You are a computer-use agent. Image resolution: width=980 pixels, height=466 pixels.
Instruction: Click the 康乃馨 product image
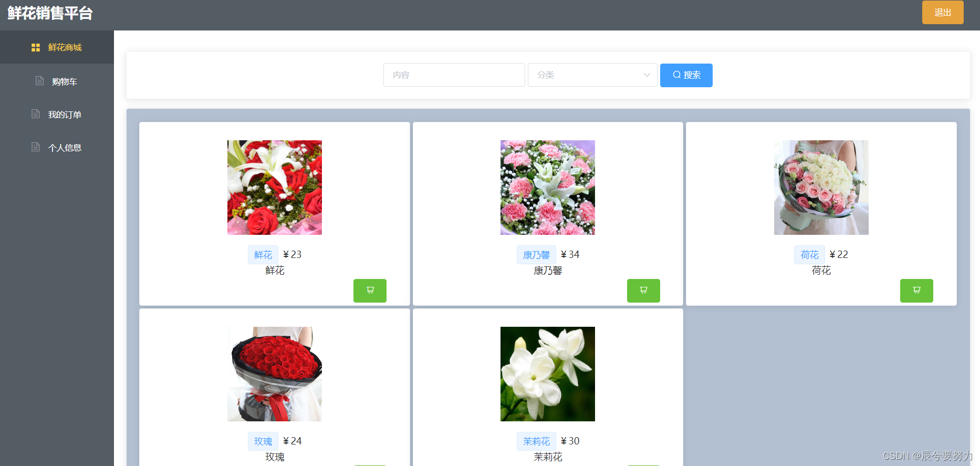548,188
